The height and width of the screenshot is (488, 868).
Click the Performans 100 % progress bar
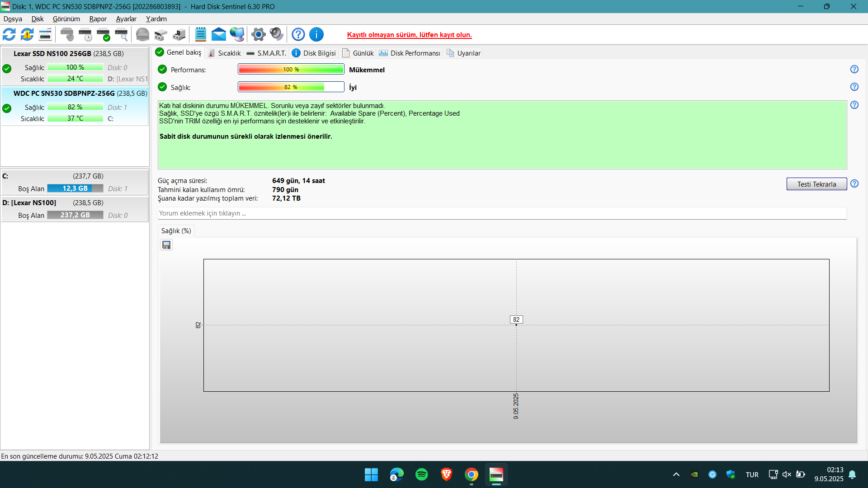point(291,69)
